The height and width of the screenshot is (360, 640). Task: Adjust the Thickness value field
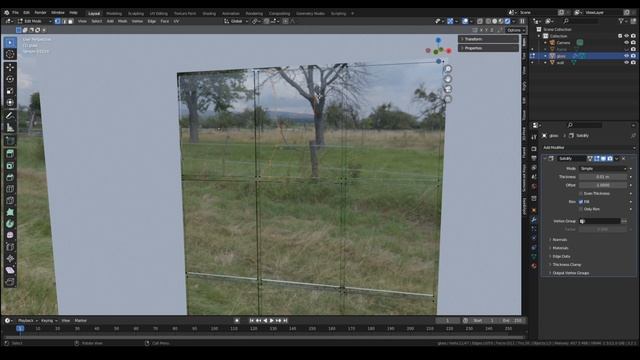603,177
